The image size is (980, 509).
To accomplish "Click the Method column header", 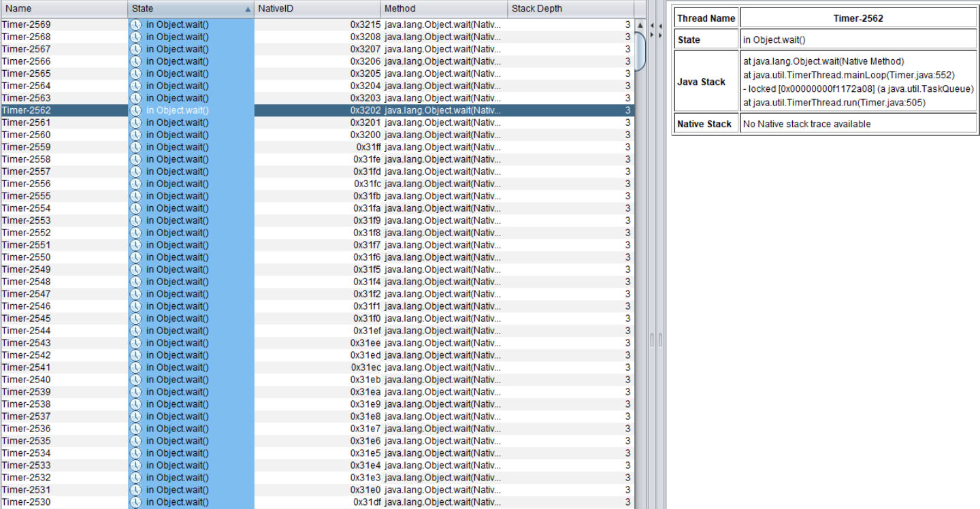I will click(443, 9).
